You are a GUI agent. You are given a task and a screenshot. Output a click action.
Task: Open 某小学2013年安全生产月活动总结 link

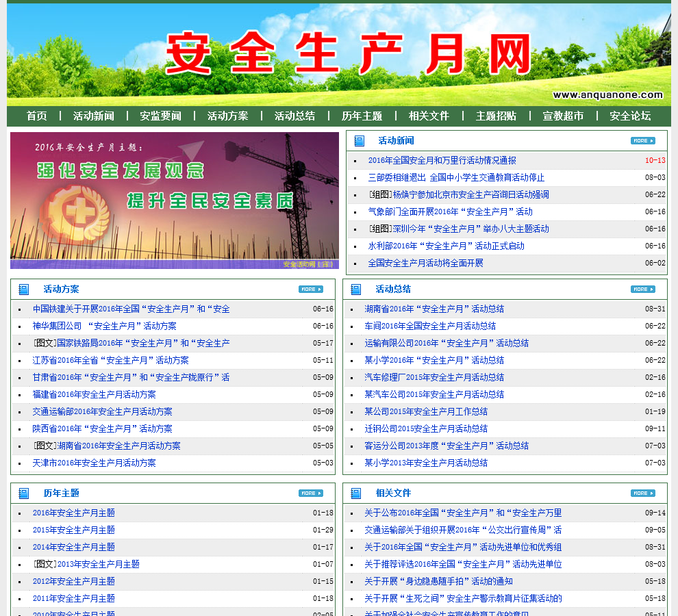(x=426, y=463)
